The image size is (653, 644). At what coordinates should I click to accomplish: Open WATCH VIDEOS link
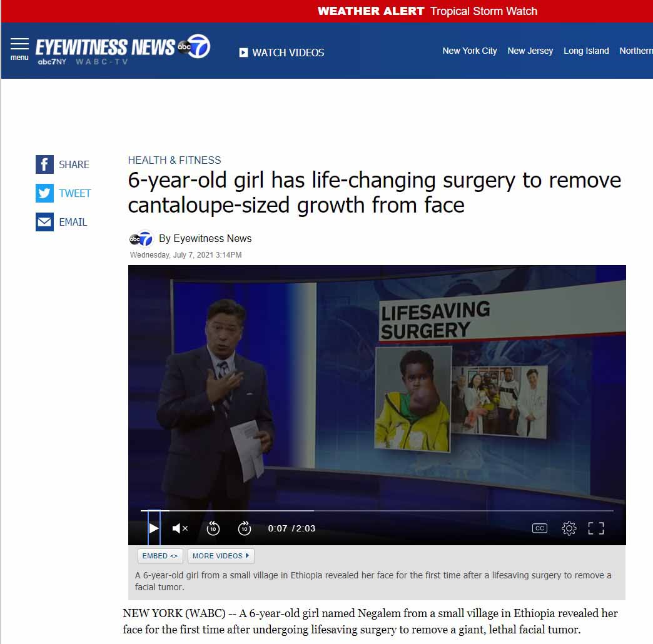[x=281, y=53]
